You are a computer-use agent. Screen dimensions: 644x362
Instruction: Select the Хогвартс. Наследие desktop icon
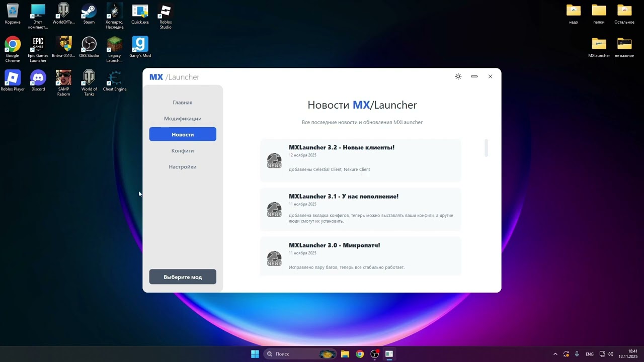click(115, 16)
